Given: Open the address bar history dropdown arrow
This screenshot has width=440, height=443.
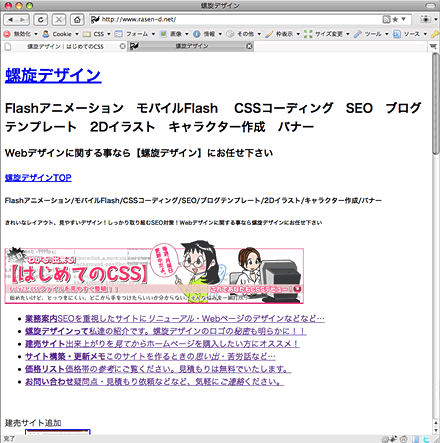Looking at the screenshot, I should 404,19.
